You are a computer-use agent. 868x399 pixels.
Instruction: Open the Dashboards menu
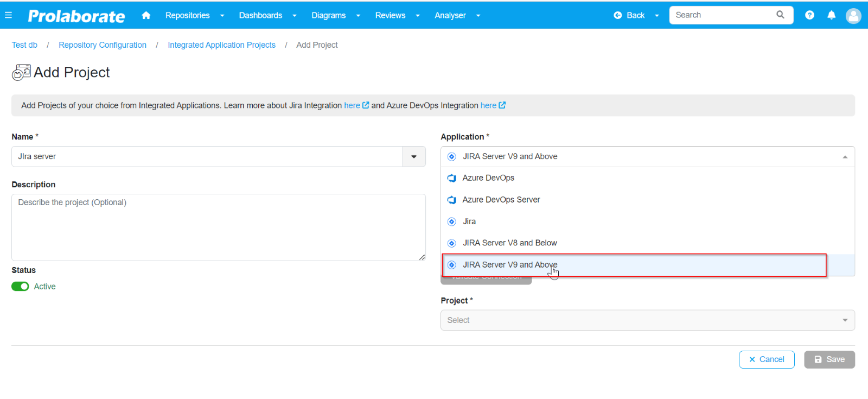(x=268, y=15)
